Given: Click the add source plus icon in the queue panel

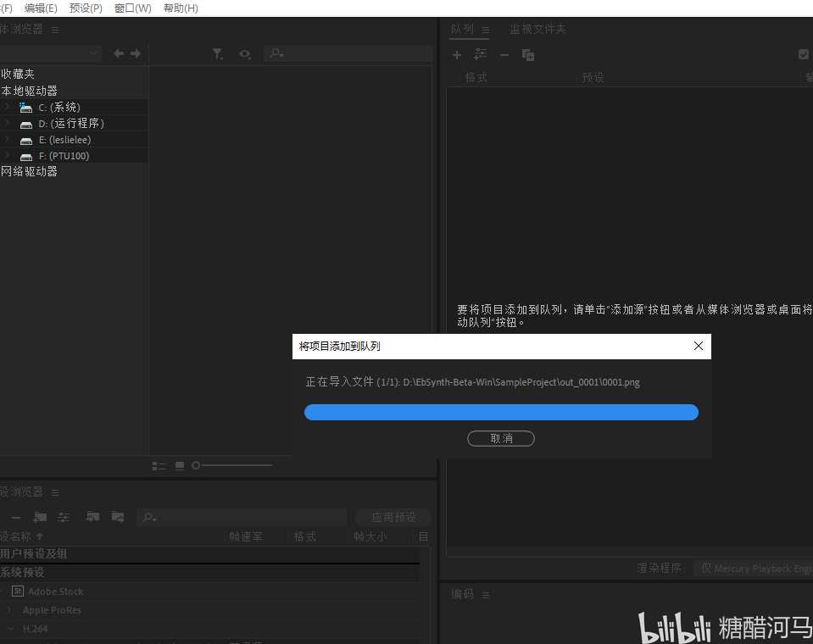Looking at the screenshot, I should 457,55.
